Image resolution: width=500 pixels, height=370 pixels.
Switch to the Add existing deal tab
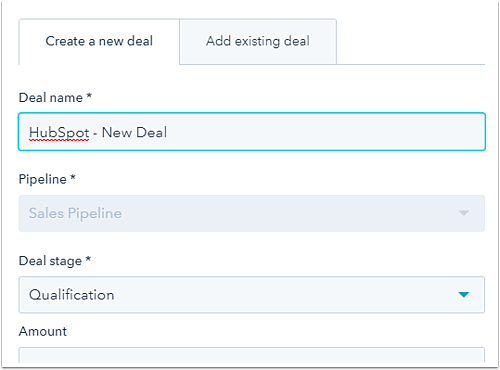tap(258, 41)
